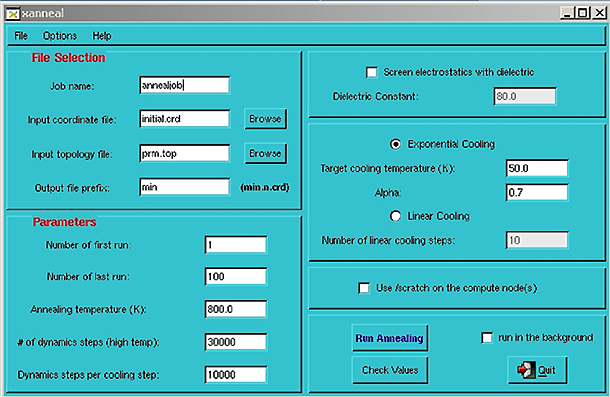Click the 'Annealing temperature (K):' label

pyautogui.click(x=88, y=309)
